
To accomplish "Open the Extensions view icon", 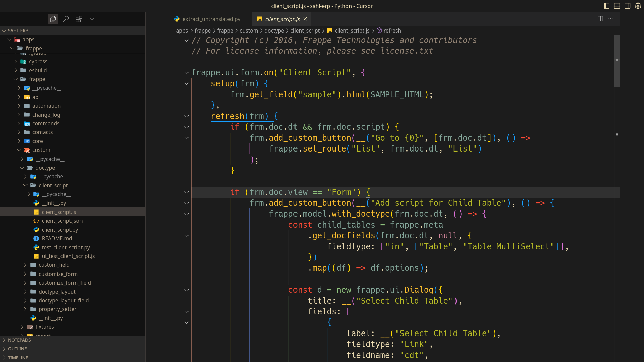I will [79, 19].
